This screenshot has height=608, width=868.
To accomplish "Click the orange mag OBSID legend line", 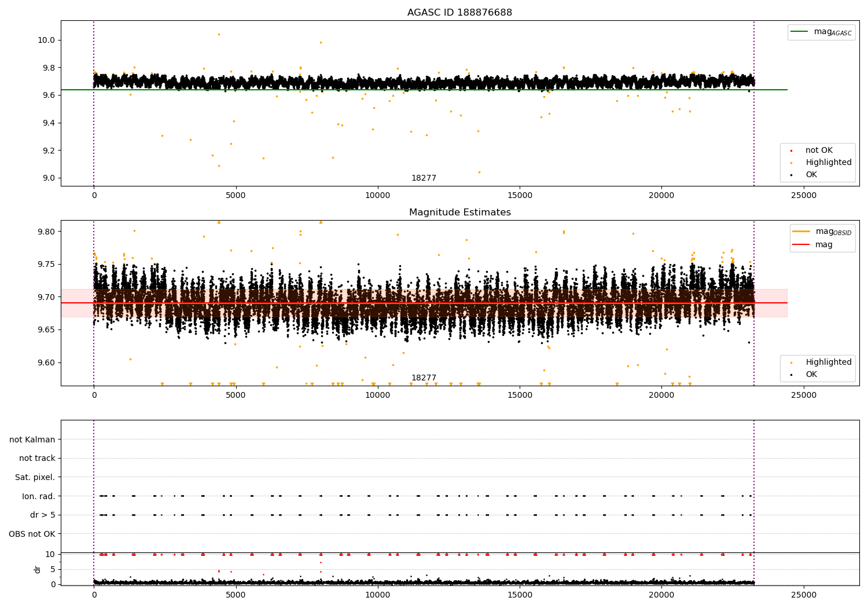I will [x=801, y=232].
